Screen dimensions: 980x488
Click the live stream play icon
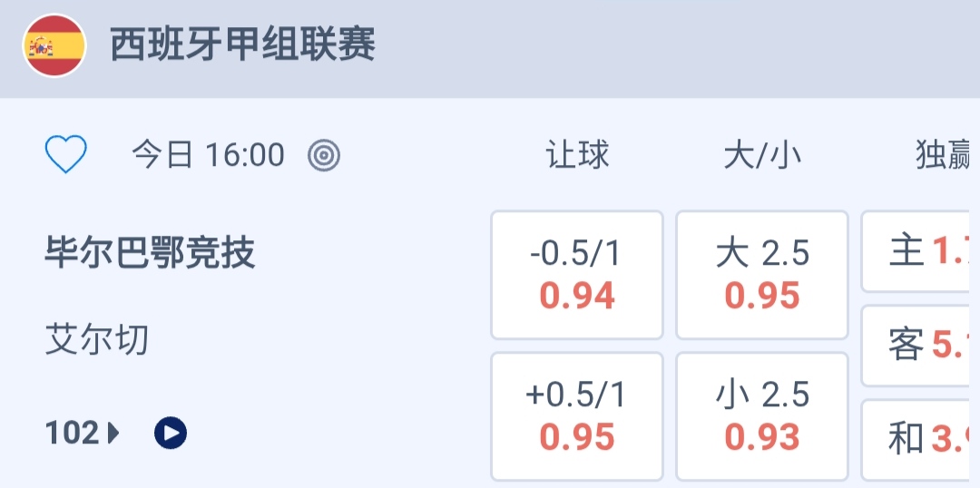point(171,434)
